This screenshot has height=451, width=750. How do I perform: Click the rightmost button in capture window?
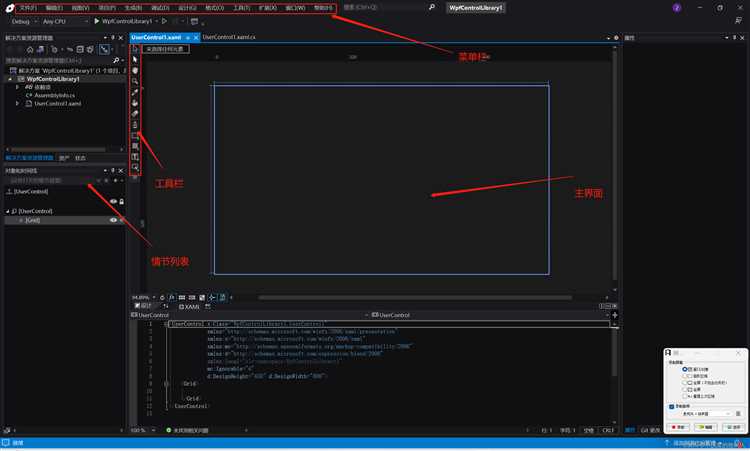tap(733, 427)
